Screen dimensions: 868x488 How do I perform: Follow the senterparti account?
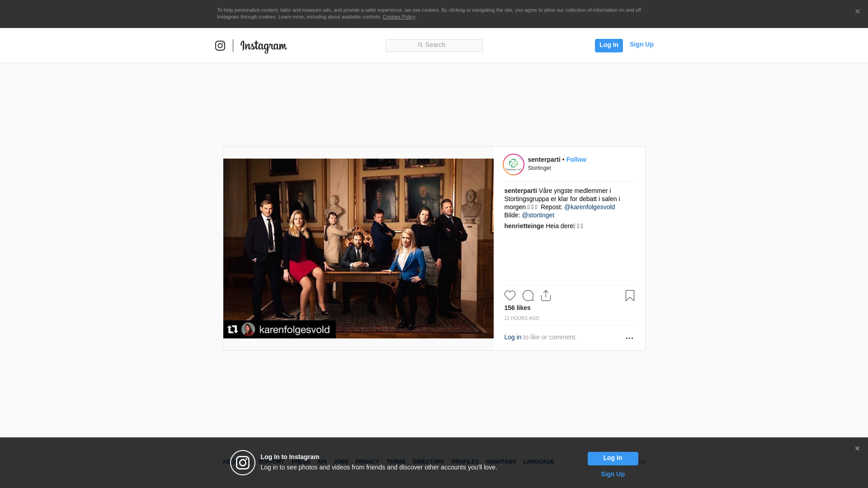pyautogui.click(x=576, y=160)
